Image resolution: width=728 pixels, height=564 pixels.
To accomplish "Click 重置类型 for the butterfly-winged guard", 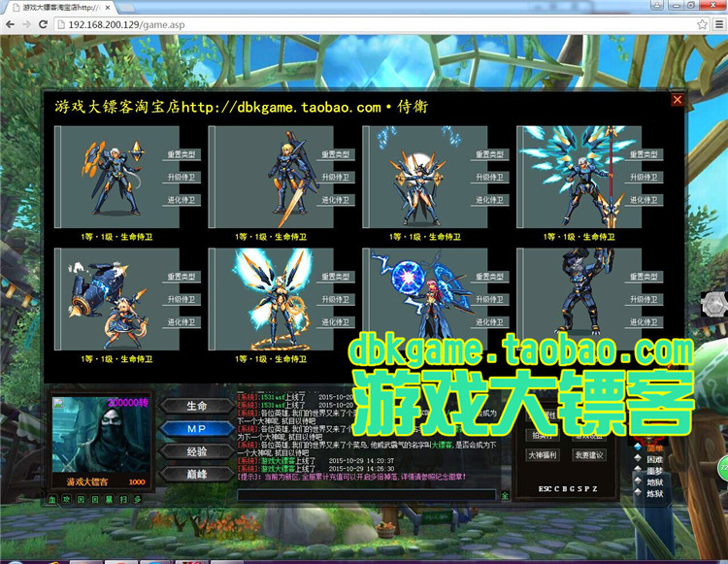I will point(336,277).
